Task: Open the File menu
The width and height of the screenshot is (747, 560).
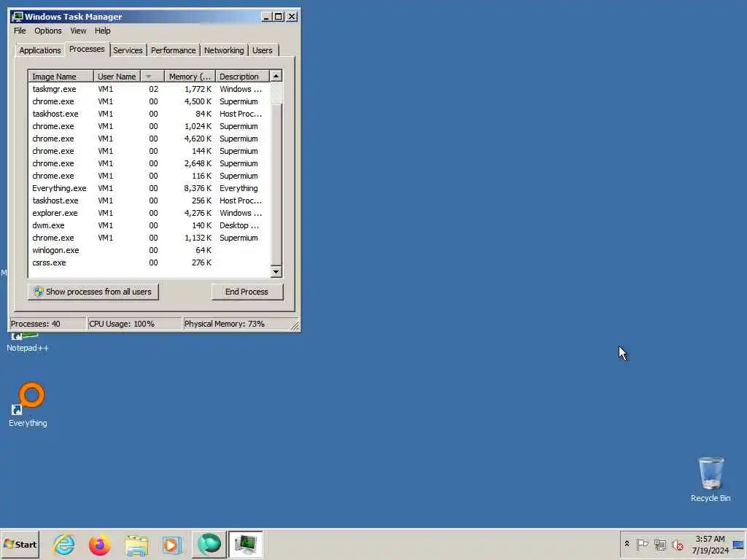Action: tap(20, 31)
